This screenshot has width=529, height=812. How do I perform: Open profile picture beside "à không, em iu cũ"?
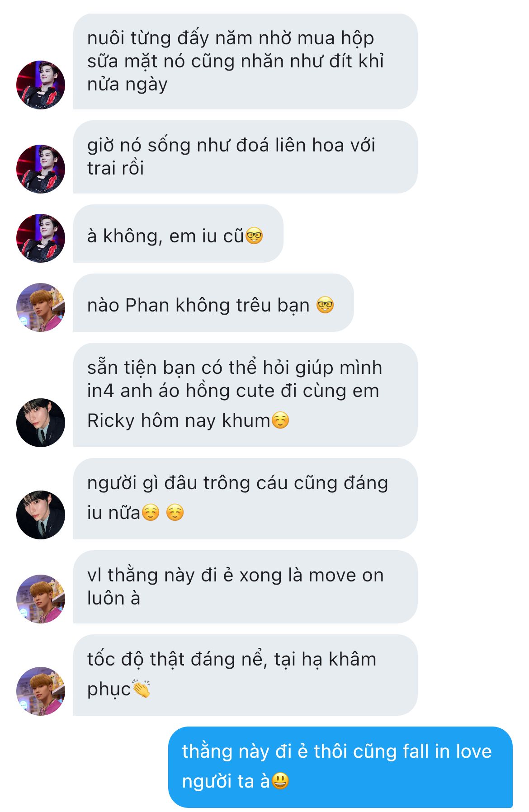(41, 238)
